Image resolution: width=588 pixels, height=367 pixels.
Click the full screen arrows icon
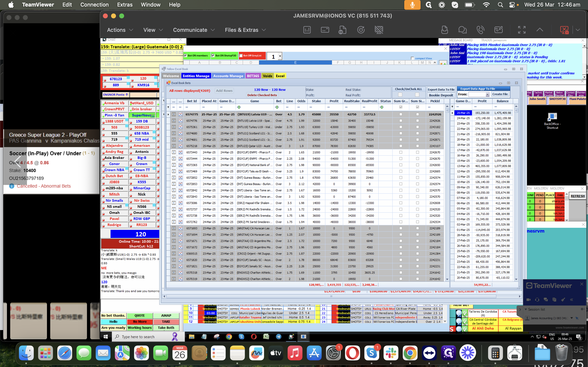[522, 30]
